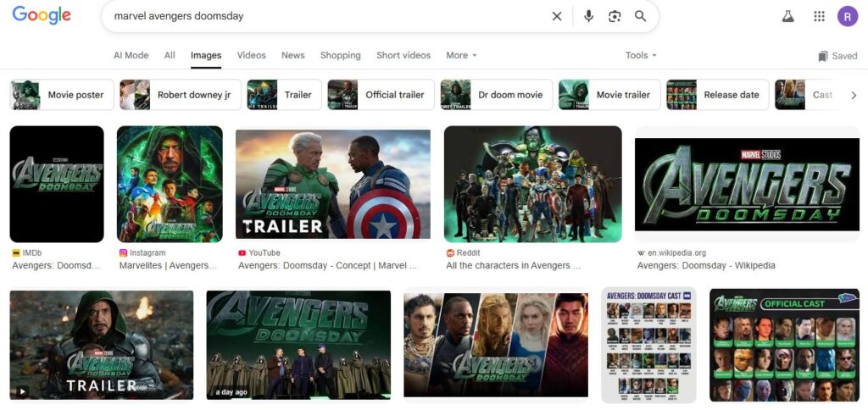The height and width of the screenshot is (410, 868).
Task: Open Wikipedia Avengers Doomsday logo image
Action: tap(748, 185)
